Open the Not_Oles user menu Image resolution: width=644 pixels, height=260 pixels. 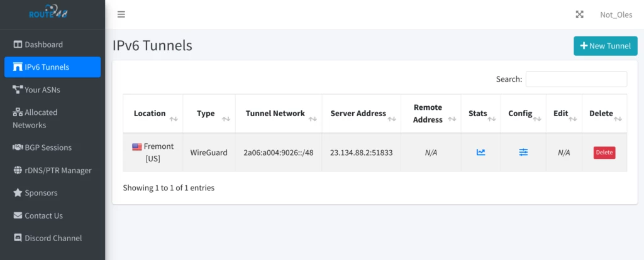[616, 14]
